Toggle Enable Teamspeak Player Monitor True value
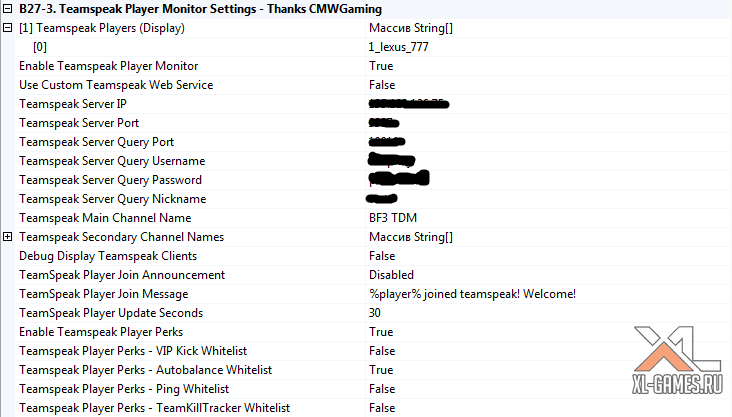 [x=381, y=66]
